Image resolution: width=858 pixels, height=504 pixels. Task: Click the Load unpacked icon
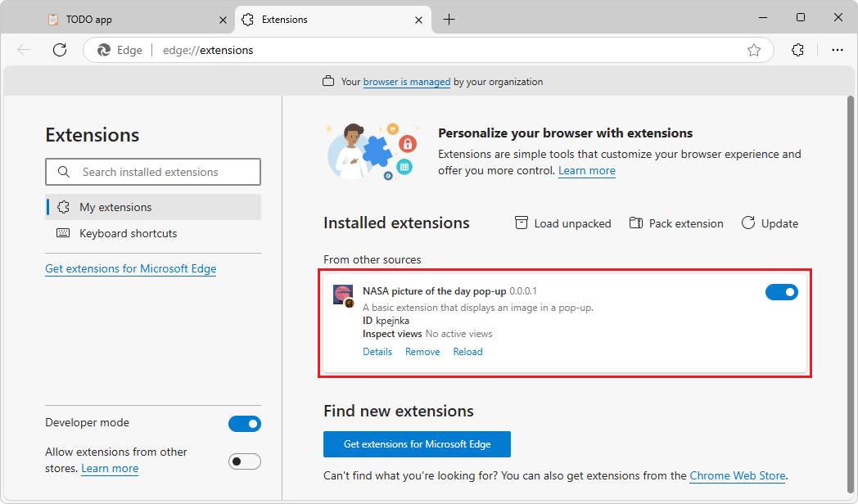point(522,223)
